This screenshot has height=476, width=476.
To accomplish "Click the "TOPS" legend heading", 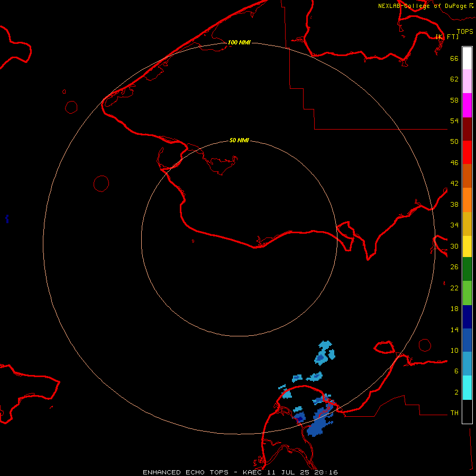I will coord(465,31).
